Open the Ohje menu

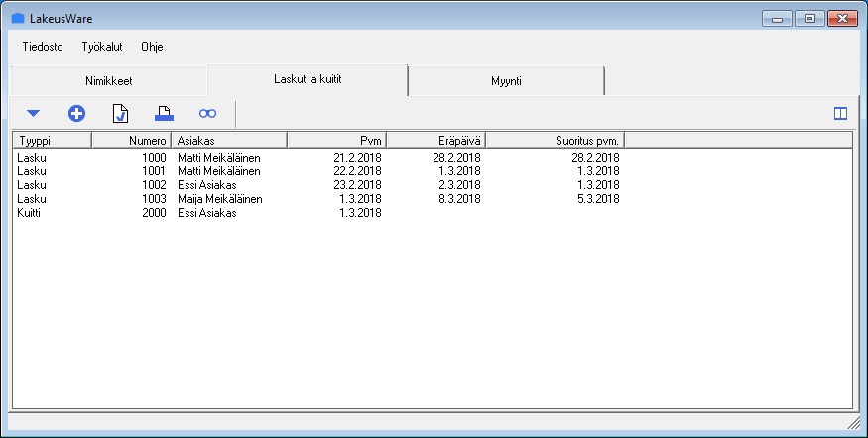click(x=152, y=47)
